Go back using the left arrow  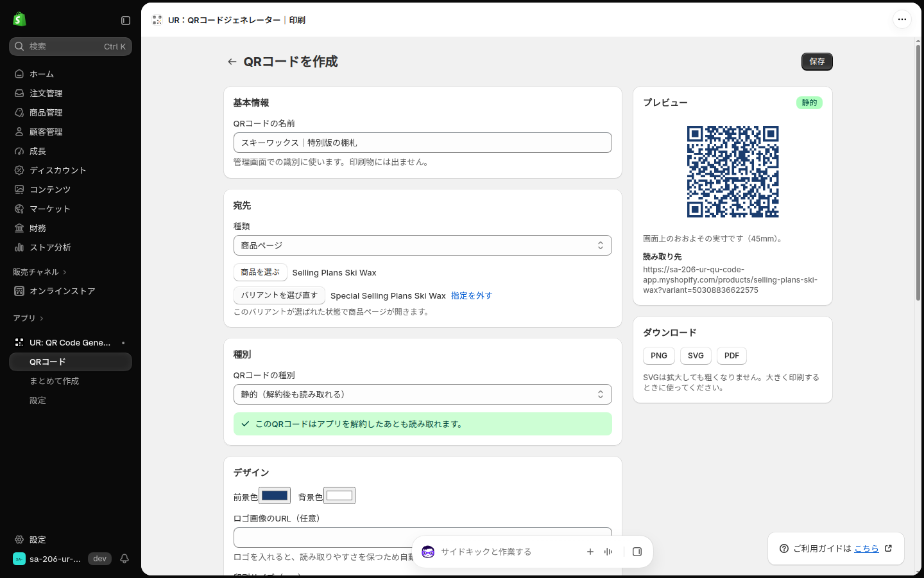click(232, 62)
